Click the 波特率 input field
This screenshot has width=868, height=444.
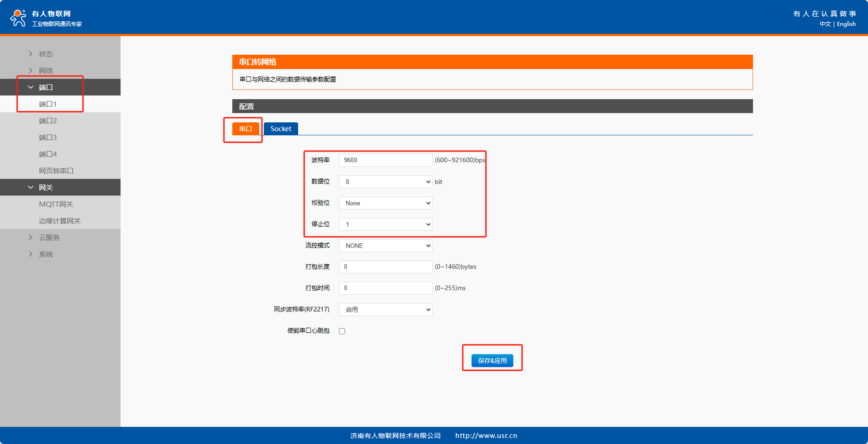385,160
